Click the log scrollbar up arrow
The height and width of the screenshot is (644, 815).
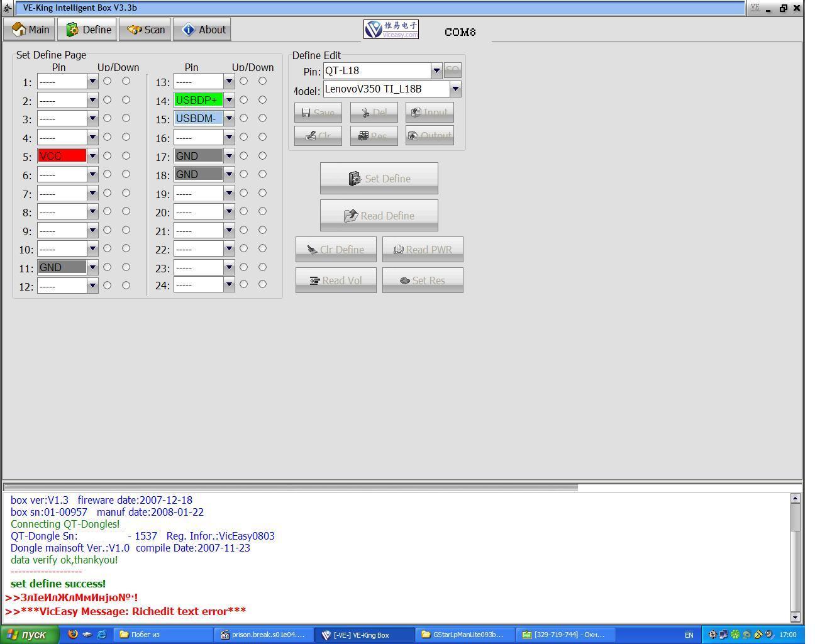pos(796,498)
